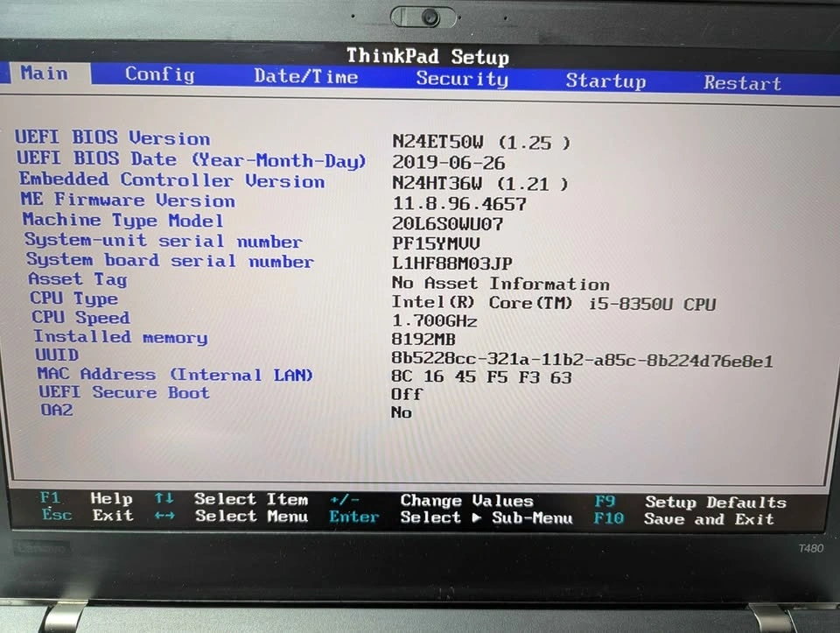Switch to the Config tab
Screen dimensions: 840x633
click(159, 74)
